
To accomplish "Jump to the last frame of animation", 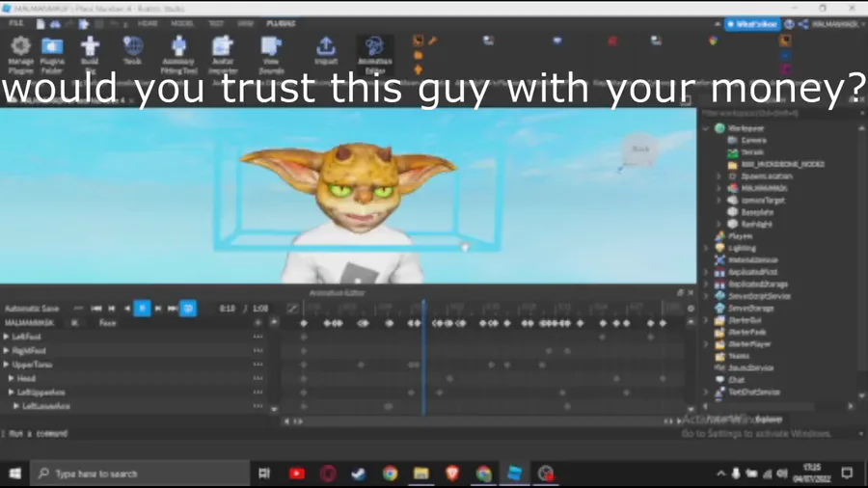I will tap(173, 309).
